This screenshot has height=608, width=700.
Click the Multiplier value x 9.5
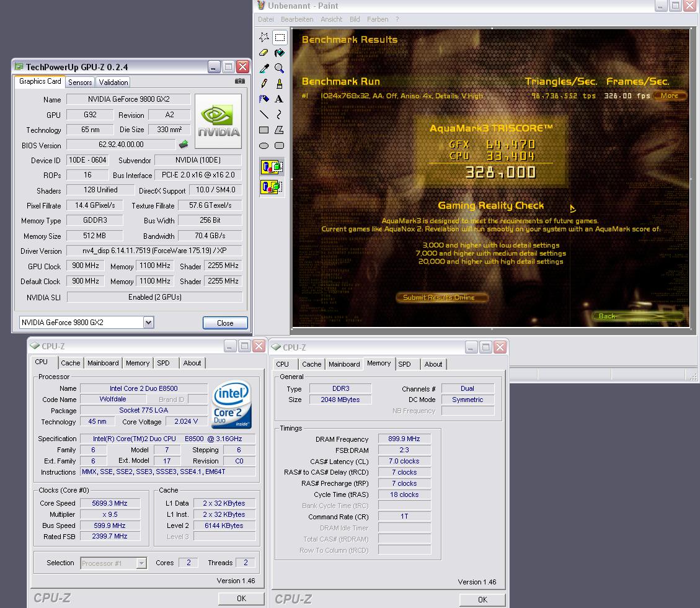click(110, 514)
